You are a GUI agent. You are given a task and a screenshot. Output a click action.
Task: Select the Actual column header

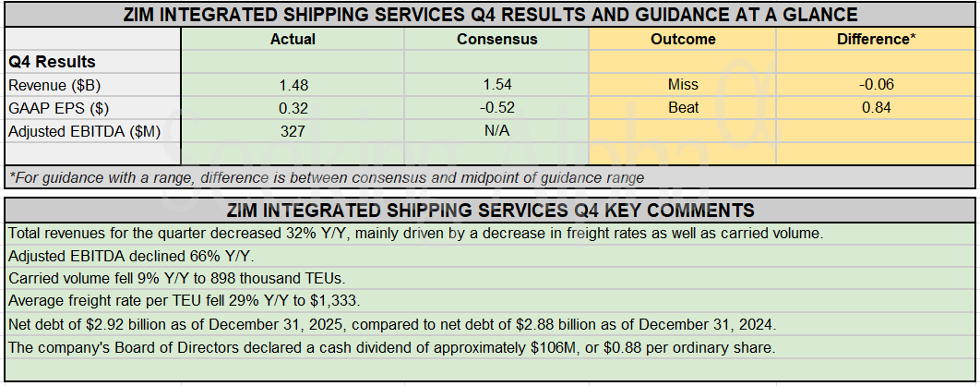[293, 39]
